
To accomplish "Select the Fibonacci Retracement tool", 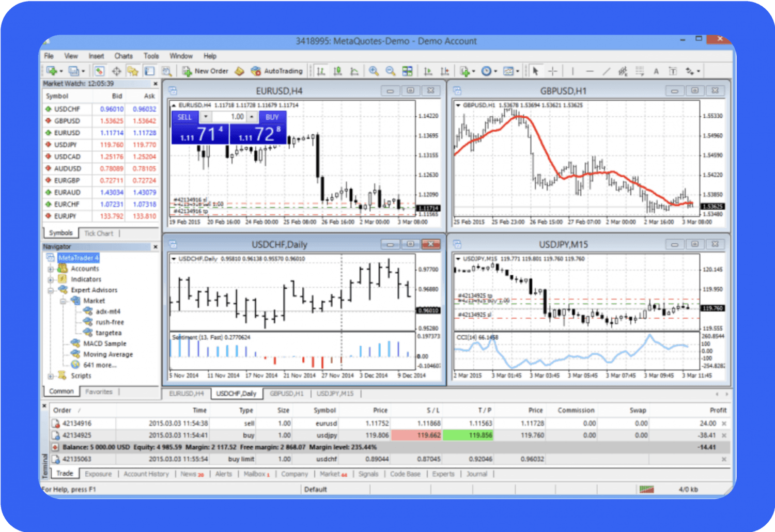I will tap(640, 71).
